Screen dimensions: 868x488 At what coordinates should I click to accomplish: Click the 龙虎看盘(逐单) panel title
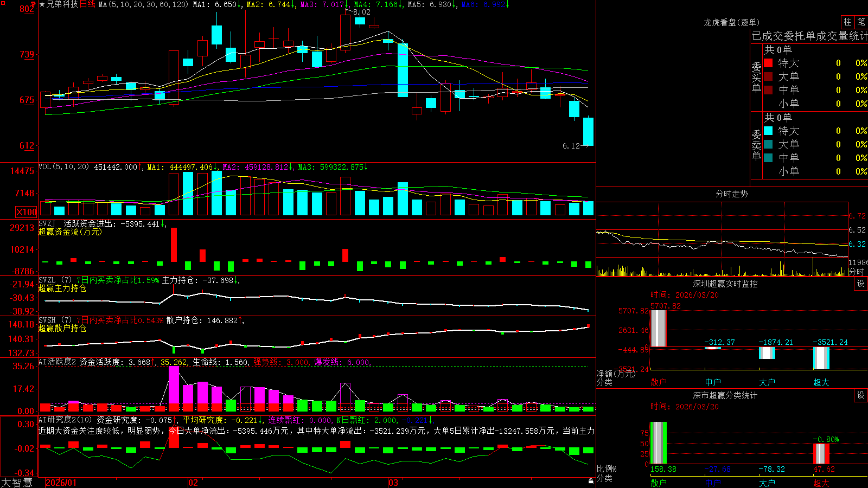732,22
